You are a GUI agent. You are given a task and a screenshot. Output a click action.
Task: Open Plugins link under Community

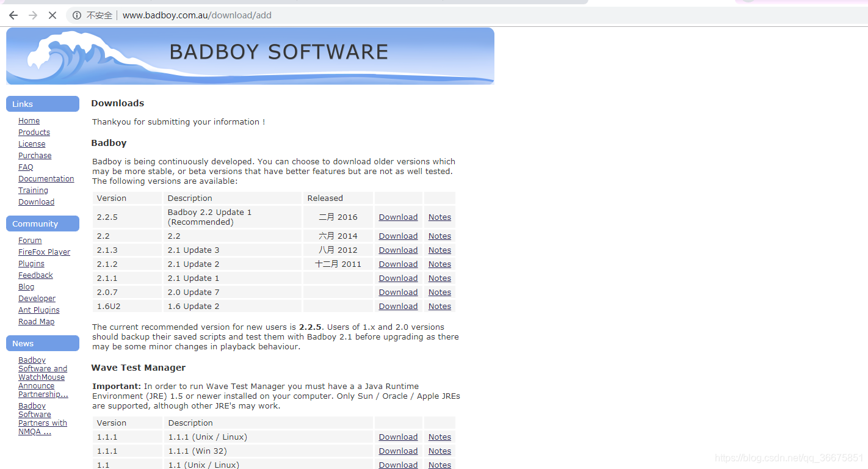point(31,264)
